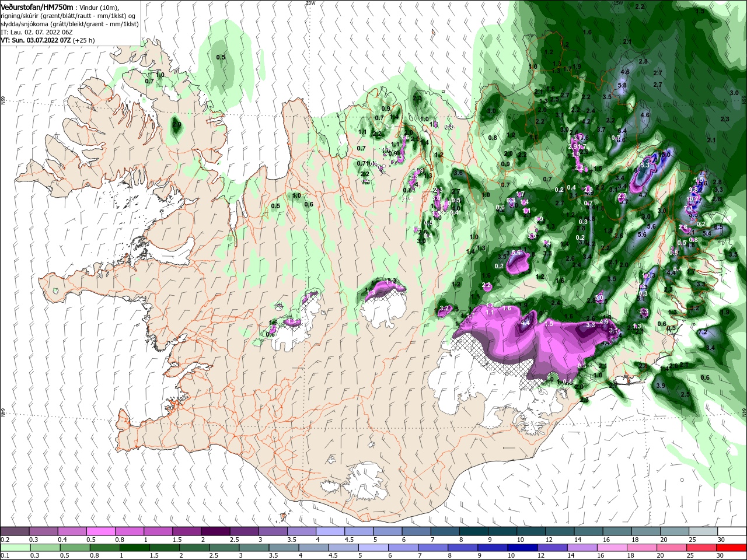
Task: Select the light pink swatch labeled 16 in lower scale
Action: pos(612,548)
